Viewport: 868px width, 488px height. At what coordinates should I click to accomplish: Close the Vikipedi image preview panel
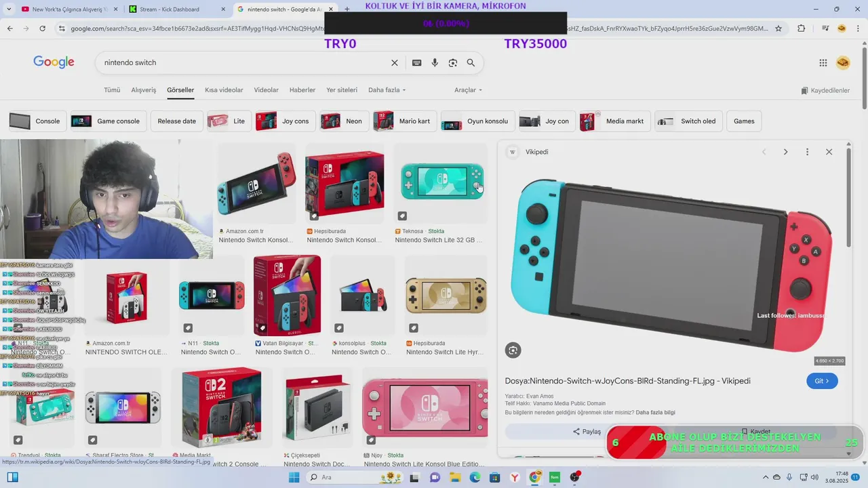[829, 152]
